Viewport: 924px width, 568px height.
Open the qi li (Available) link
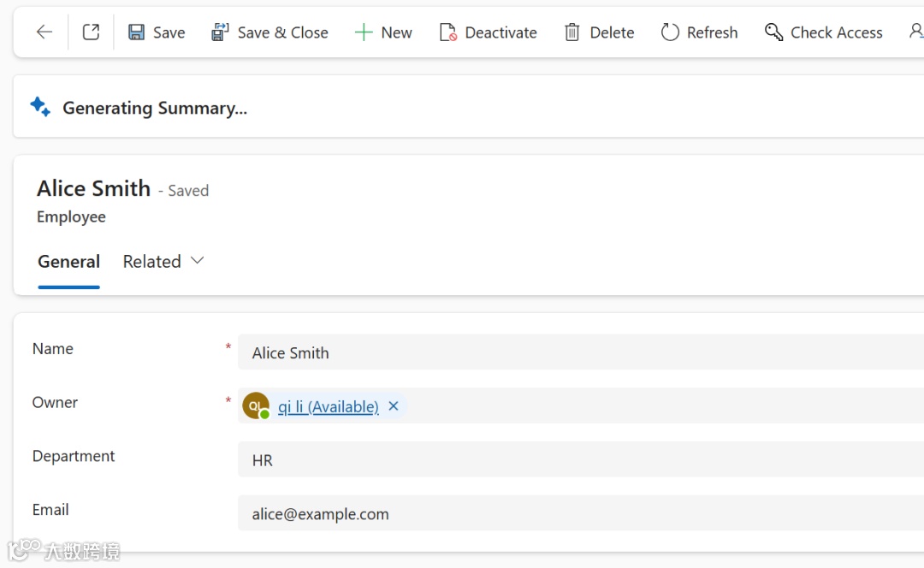click(x=328, y=407)
